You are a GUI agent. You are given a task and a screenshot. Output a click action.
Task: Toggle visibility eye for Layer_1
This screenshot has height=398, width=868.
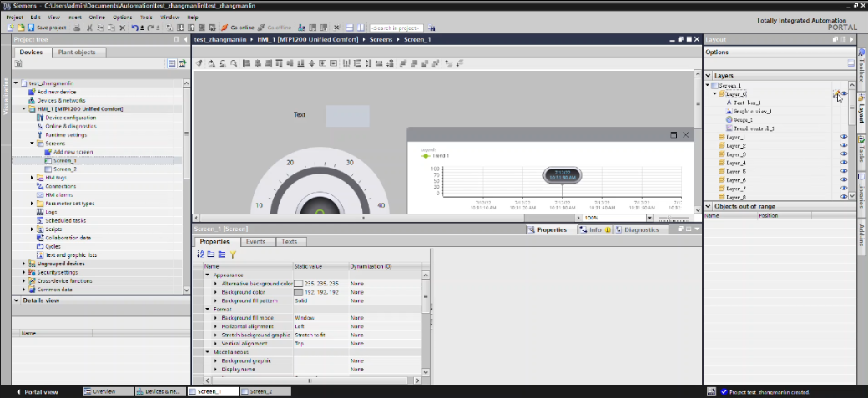pos(844,137)
